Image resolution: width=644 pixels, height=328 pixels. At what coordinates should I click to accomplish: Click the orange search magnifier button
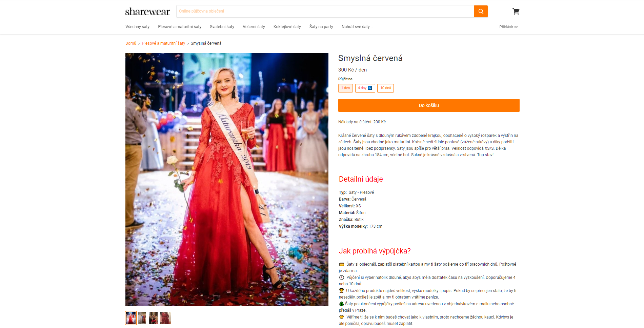[x=481, y=11]
